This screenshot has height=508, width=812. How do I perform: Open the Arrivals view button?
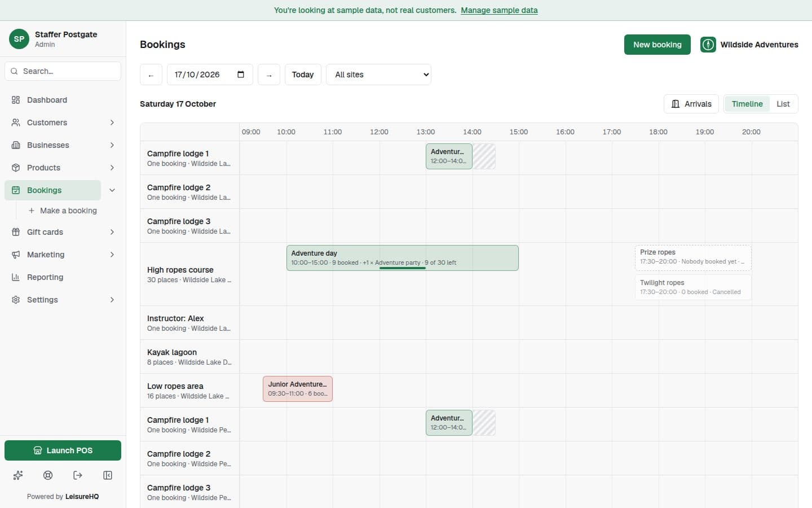691,104
